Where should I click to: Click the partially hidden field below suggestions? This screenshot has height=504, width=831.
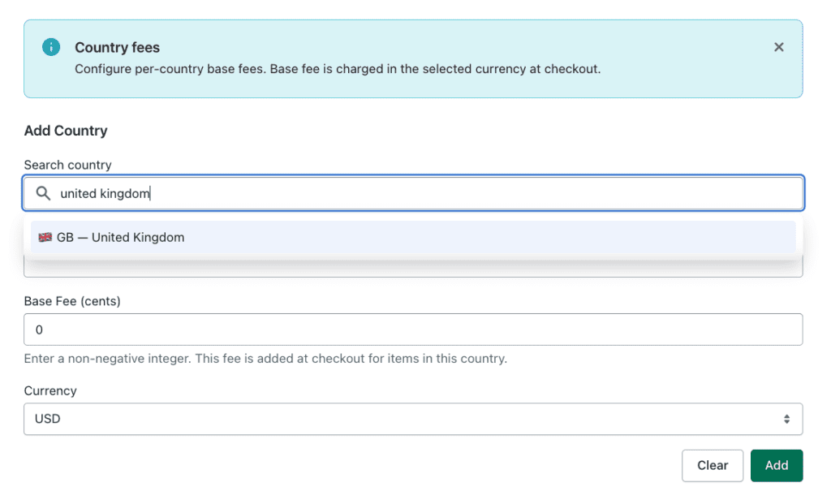click(x=413, y=269)
